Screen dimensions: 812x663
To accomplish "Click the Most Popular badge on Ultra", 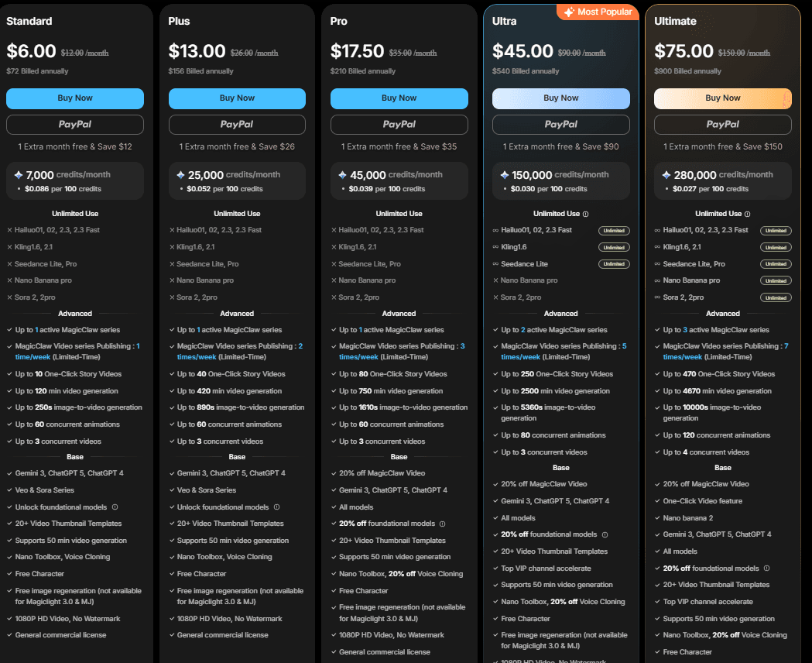I will pyautogui.click(x=598, y=12).
